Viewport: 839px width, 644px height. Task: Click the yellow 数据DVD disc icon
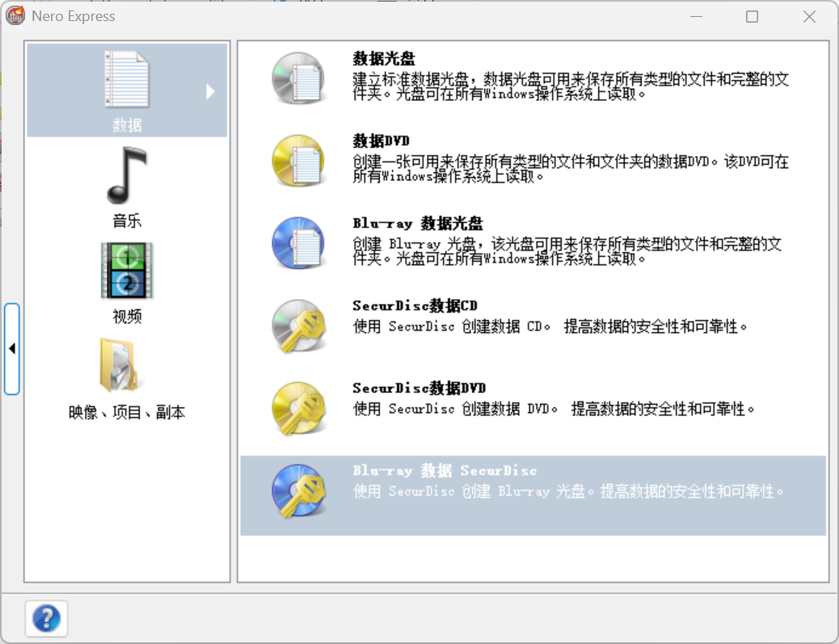coord(297,161)
